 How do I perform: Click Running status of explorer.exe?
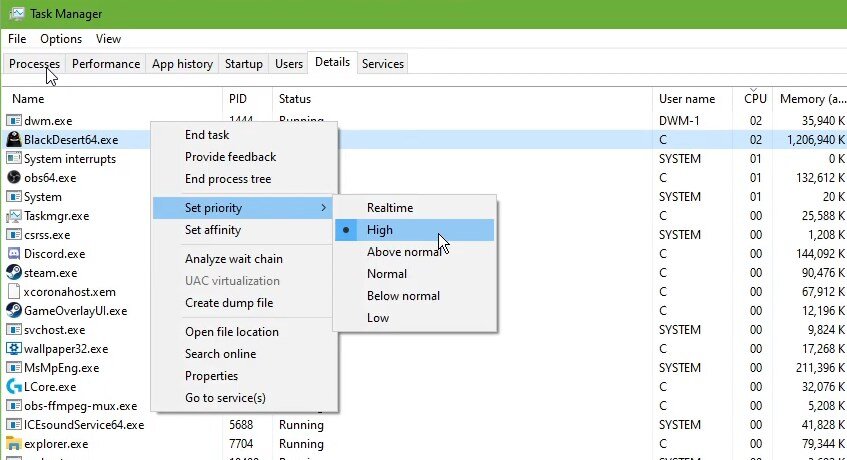(x=301, y=444)
